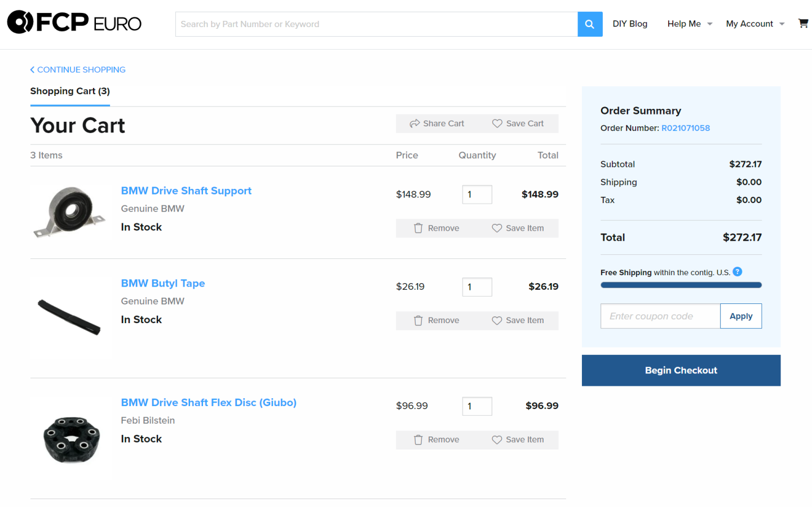The image size is (812, 507).
Task: Click the $26.19 bold total
Action: click(544, 286)
